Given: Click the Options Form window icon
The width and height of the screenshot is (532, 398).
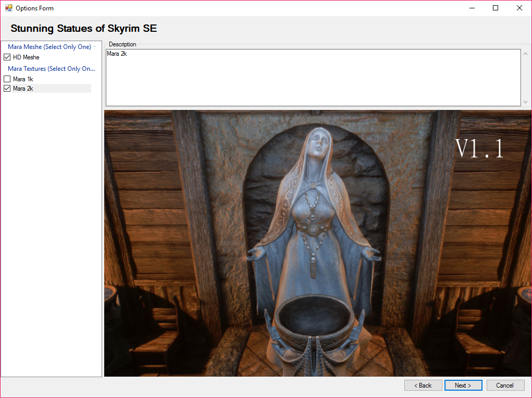Looking at the screenshot, I should (8, 8).
